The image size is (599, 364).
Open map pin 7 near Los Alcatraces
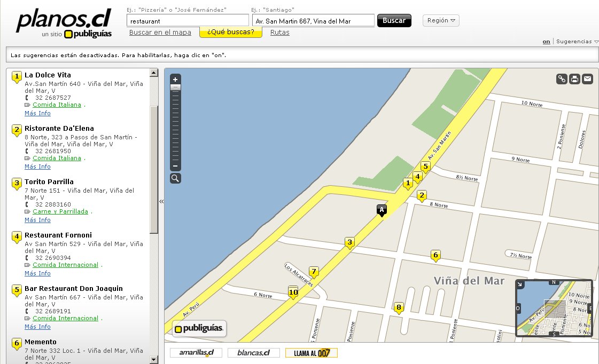click(314, 272)
